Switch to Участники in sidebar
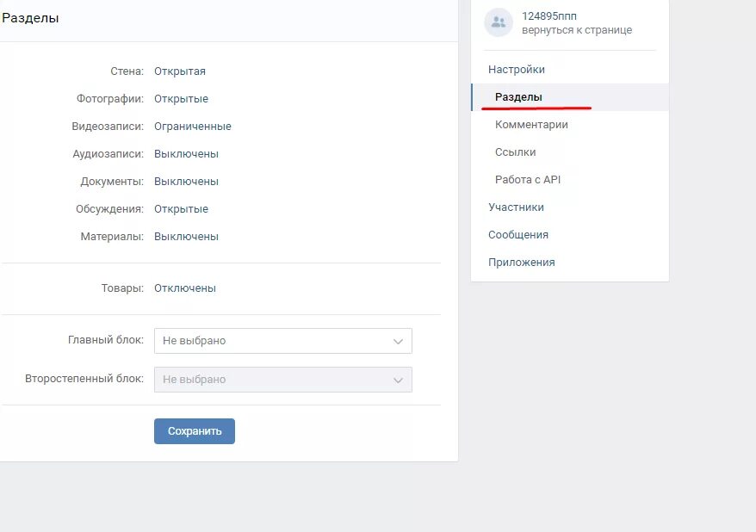756x532 pixels. pos(516,207)
